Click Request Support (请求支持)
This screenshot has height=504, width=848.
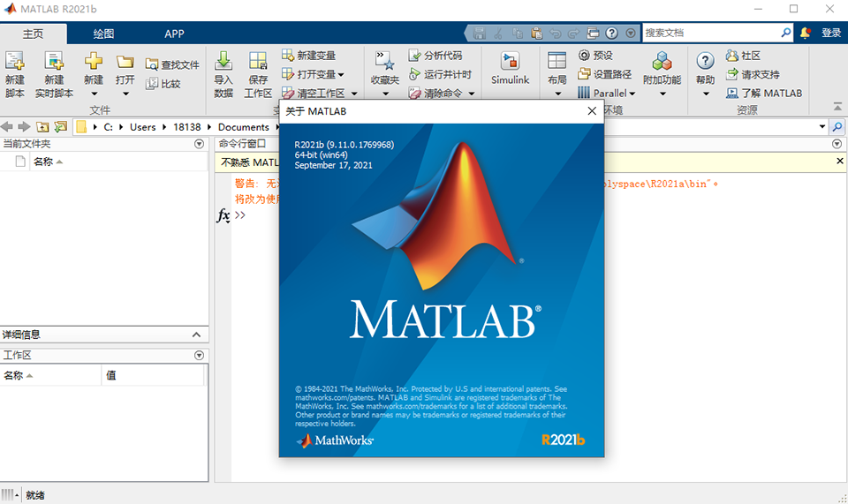point(753,74)
